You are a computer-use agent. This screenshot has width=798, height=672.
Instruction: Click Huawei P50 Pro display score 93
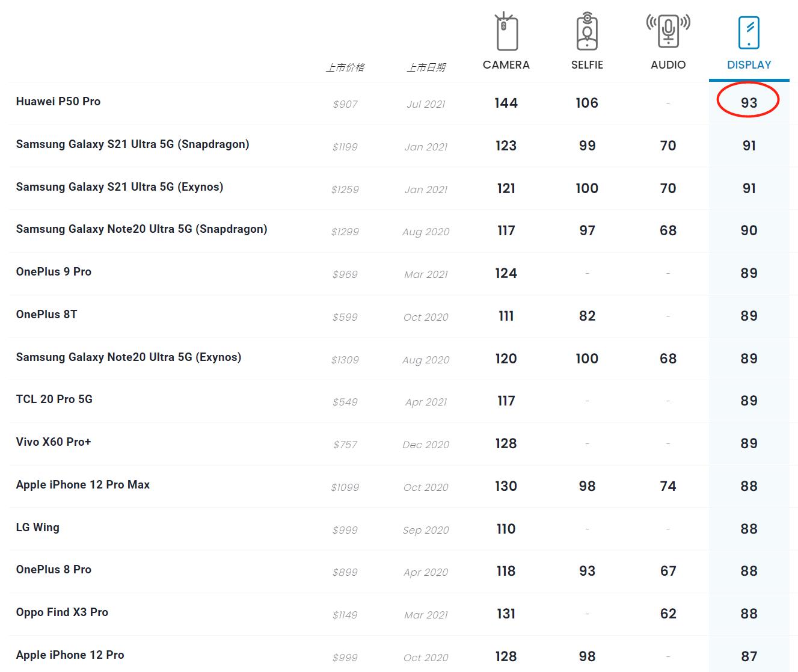point(749,103)
